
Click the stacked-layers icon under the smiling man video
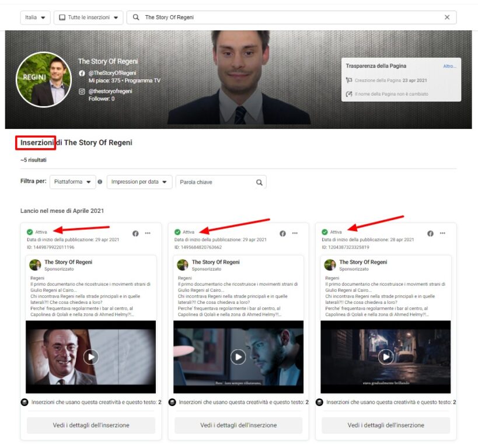click(x=25, y=402)
